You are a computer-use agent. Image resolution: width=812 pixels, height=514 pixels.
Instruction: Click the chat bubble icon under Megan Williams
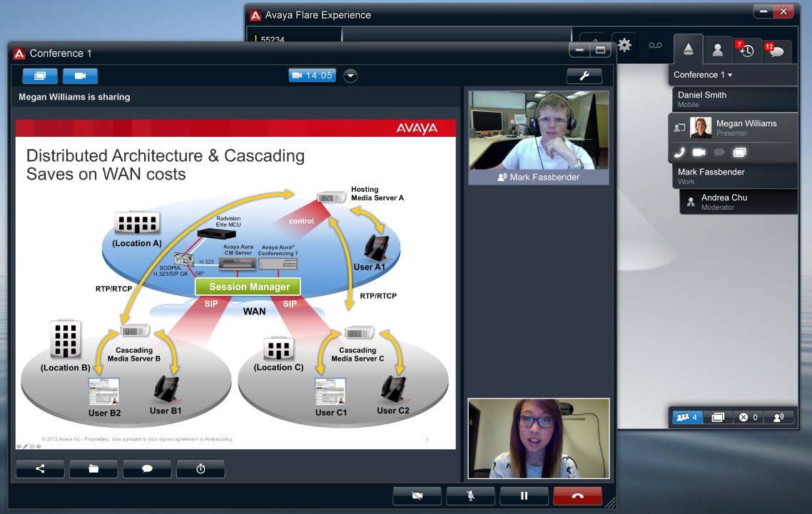click(x=719, y=152)
